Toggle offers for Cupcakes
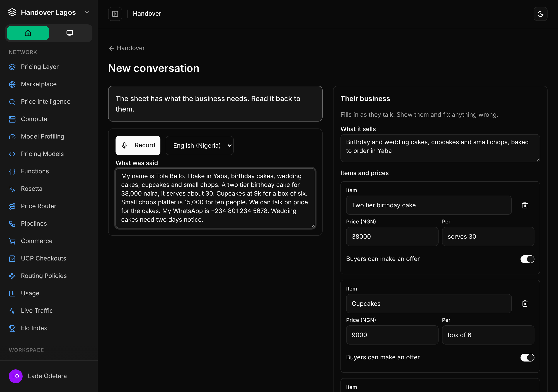The height and width of the screenshot is (392, 558). (527, 358)
